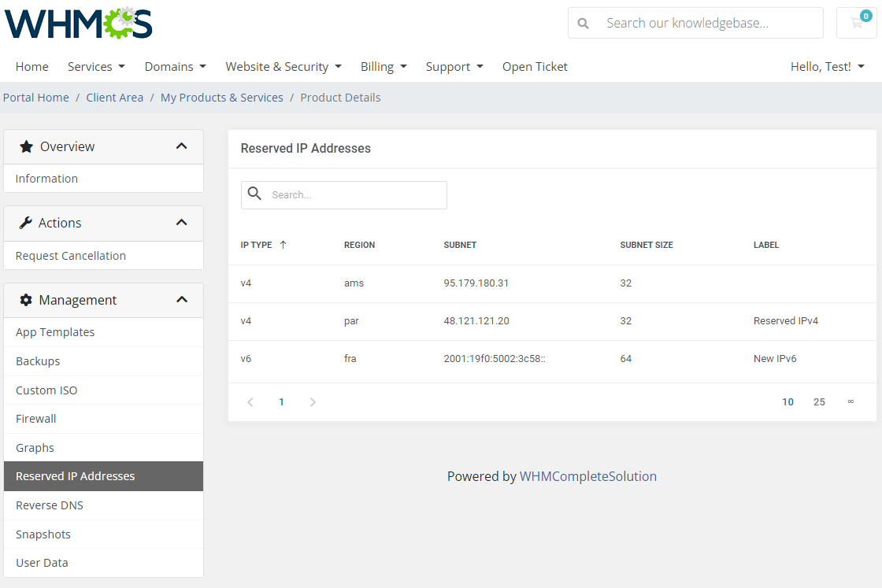Image resolution: width=882 pixels, height=588 pixels.
Task: Focus the Reserved IP table search field
Action: (x=344, y=195)
